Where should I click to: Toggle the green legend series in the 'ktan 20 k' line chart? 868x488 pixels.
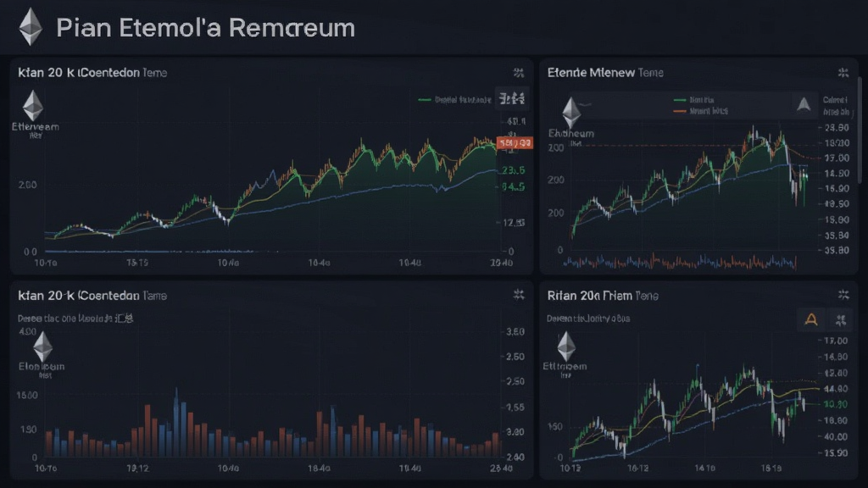coord(454,100)
